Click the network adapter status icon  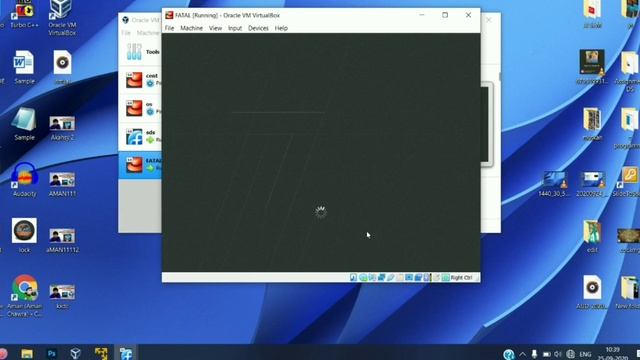(x=381, y=278)
